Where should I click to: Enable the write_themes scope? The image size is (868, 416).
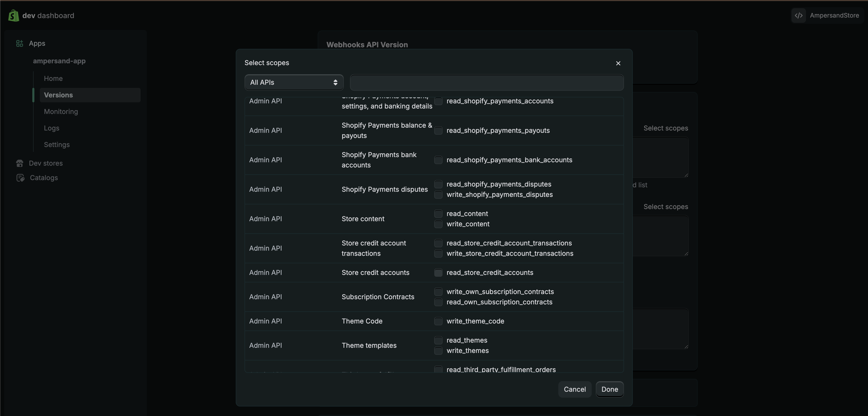click(x=438, y=351)
